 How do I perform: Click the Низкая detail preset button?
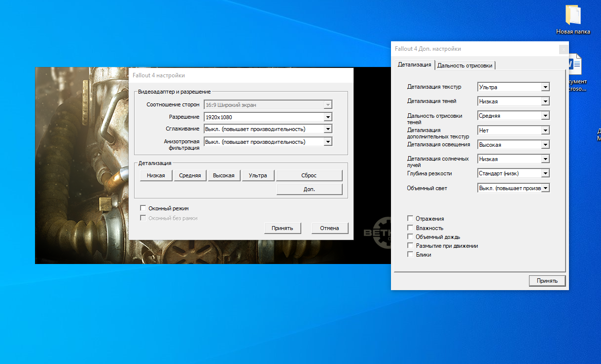pos(156,175)
